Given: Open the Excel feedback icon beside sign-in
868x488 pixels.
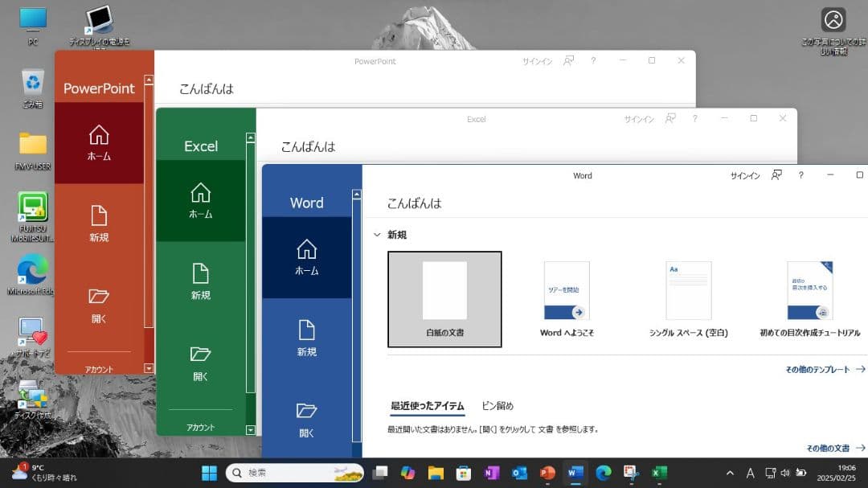Looking at the screenshot, I should pyautogui.click(x=670, y=118).
